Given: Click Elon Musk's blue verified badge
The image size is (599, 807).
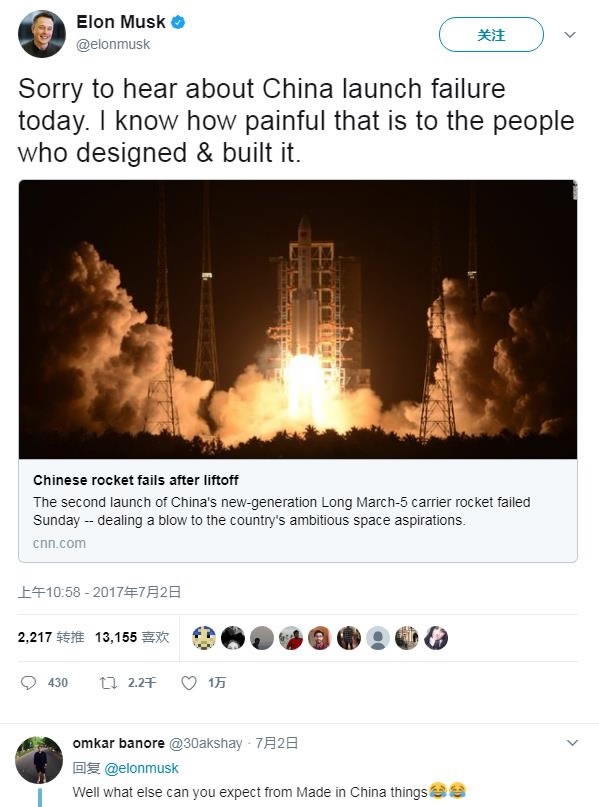Looking at the screenshot, I should click(178, 22).
